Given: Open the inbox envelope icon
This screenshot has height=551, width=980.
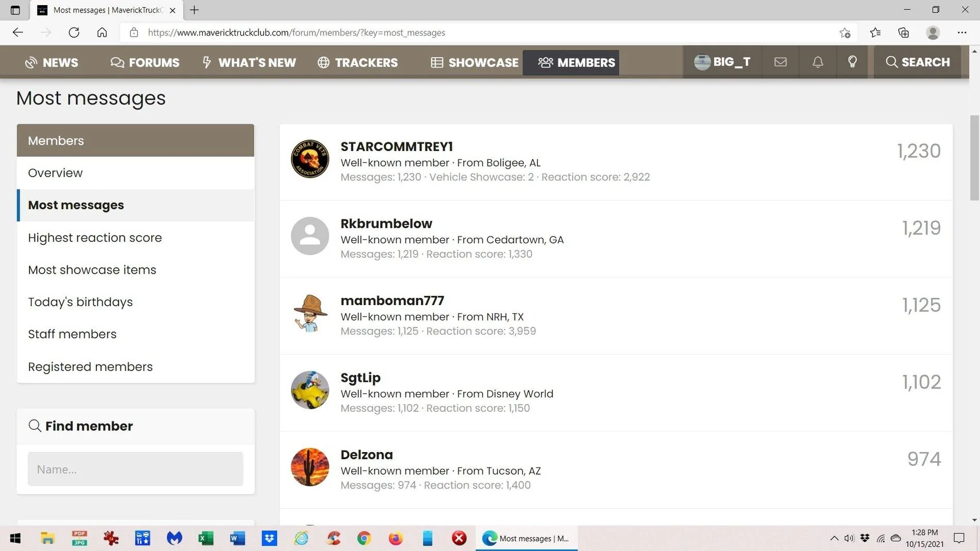Looking at the screenshot, I should 780,62.
